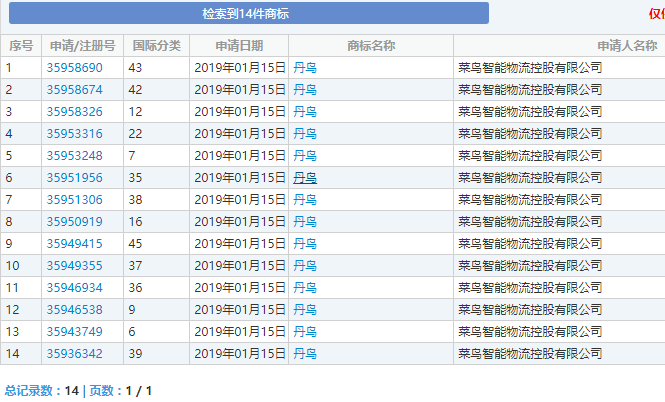Open 丹鸟 trademark with class 45
665x402 pixels.
[305, 244]
